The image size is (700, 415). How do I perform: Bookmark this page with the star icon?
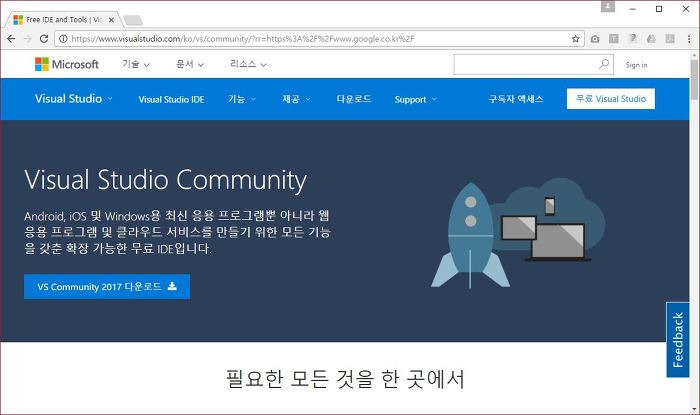click(x=575, y=39)
